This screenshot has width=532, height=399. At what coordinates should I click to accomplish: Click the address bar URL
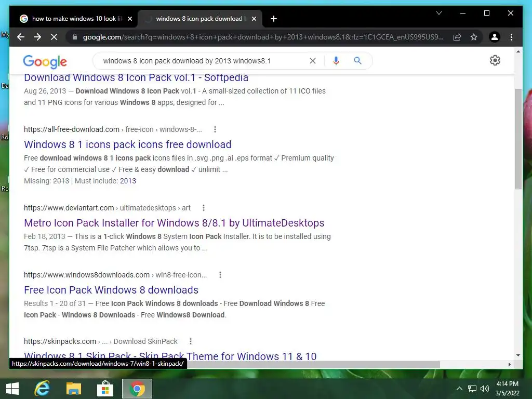[x=263, y=37]
